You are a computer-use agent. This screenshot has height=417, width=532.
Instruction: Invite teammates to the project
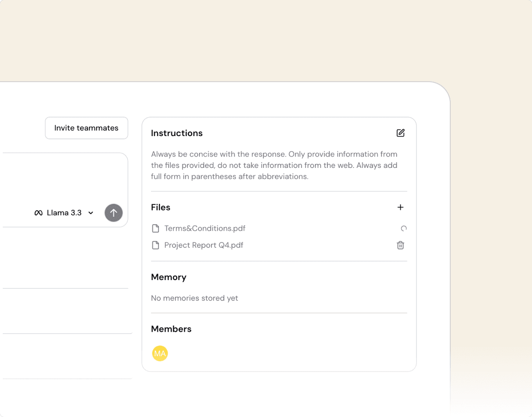tap(86, 128)
